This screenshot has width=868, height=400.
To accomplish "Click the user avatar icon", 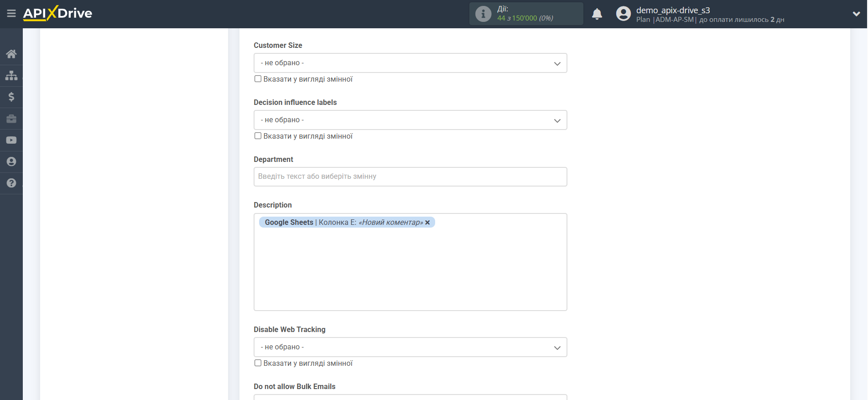I will point(623,14).
